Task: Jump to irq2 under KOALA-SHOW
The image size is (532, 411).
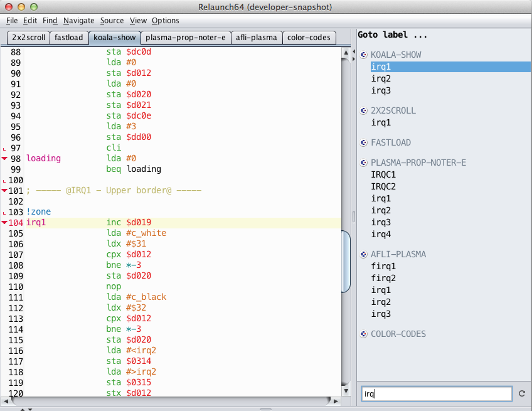Action: (x=381, y=78)
